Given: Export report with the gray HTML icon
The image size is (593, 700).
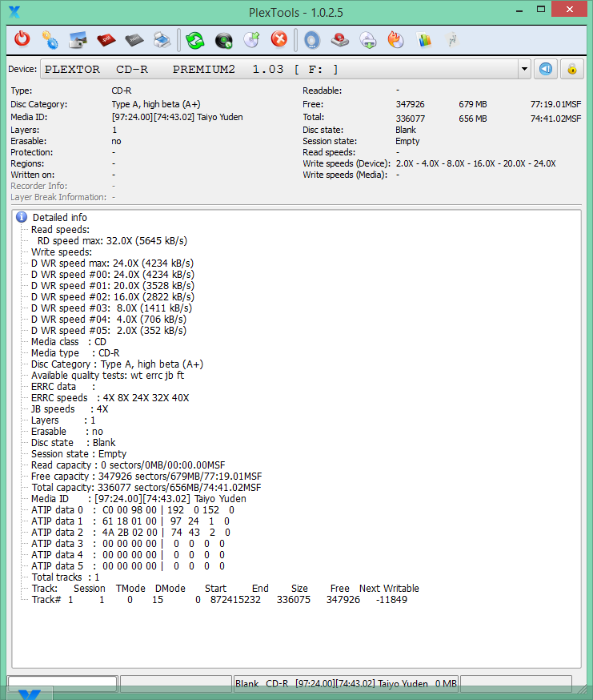Looking at the screenshot, I should pos(134,40).
